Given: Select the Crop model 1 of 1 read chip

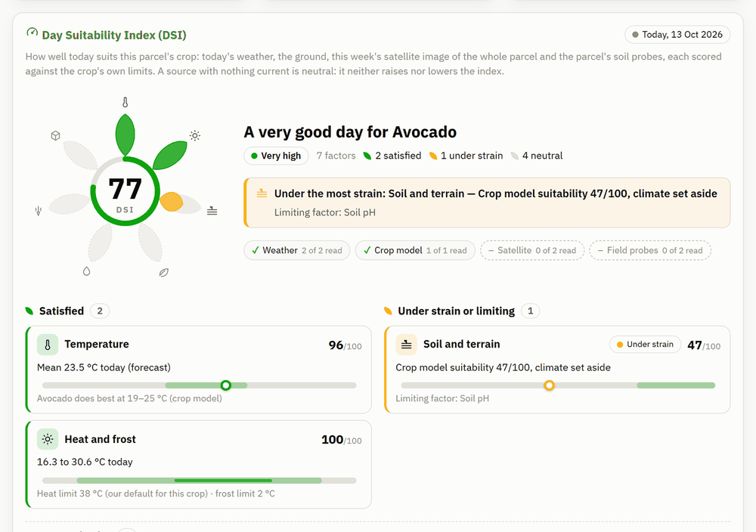Looking at the screenshot, I should pos(415,251).
